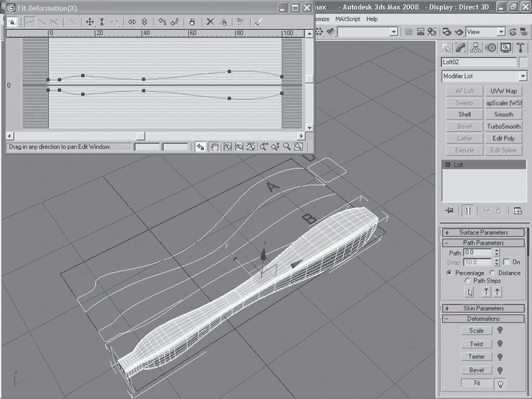Apply the TurboSmooth modifier button
The height and width of the screenshot is (399, 532).
click(x=503, y=126)
